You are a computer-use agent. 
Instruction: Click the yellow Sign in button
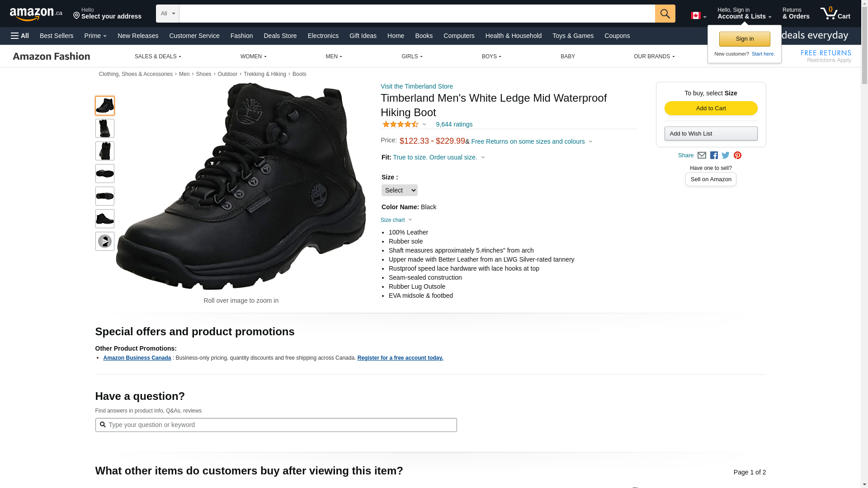[745, 39]
